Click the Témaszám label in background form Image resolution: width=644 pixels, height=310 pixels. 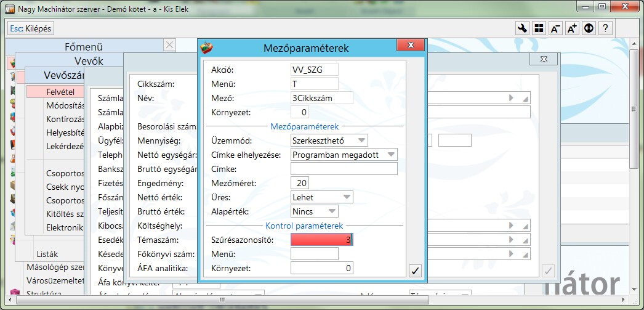click(158, 240)
